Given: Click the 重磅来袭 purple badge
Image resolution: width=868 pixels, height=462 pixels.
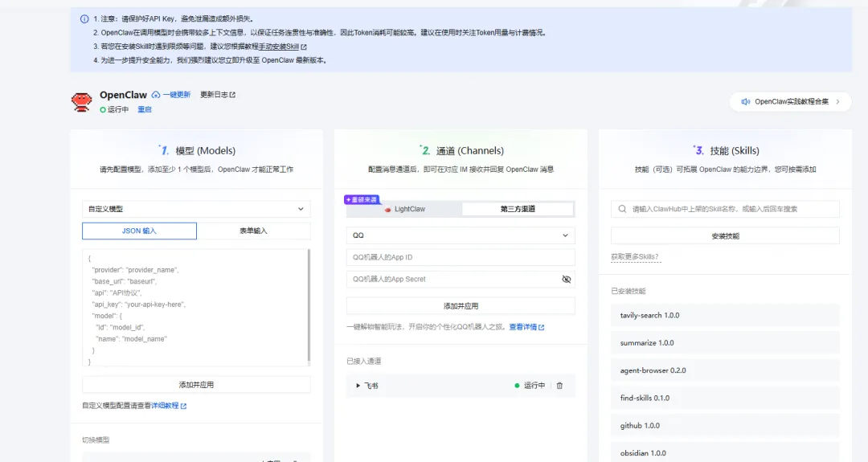Looking at the screenshot, I should (362, 200).
